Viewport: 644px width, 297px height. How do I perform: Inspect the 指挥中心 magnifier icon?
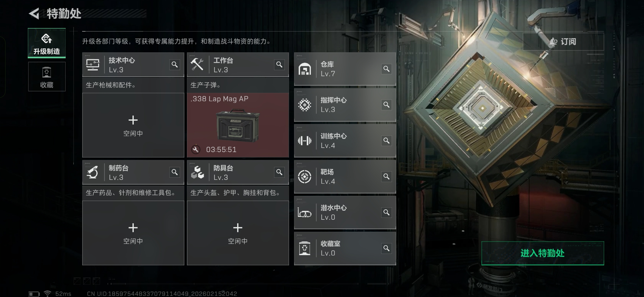pyautogui.click(x=386, y=105)
